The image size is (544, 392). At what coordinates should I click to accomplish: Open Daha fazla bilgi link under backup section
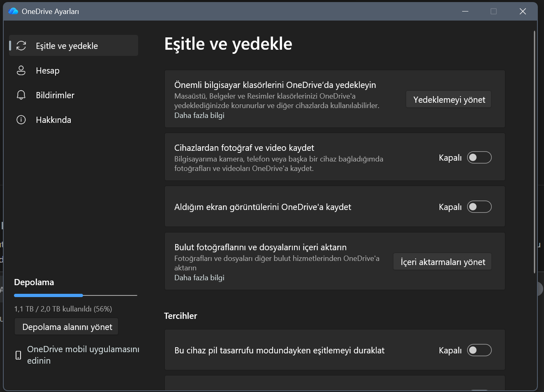pos(199,115)
